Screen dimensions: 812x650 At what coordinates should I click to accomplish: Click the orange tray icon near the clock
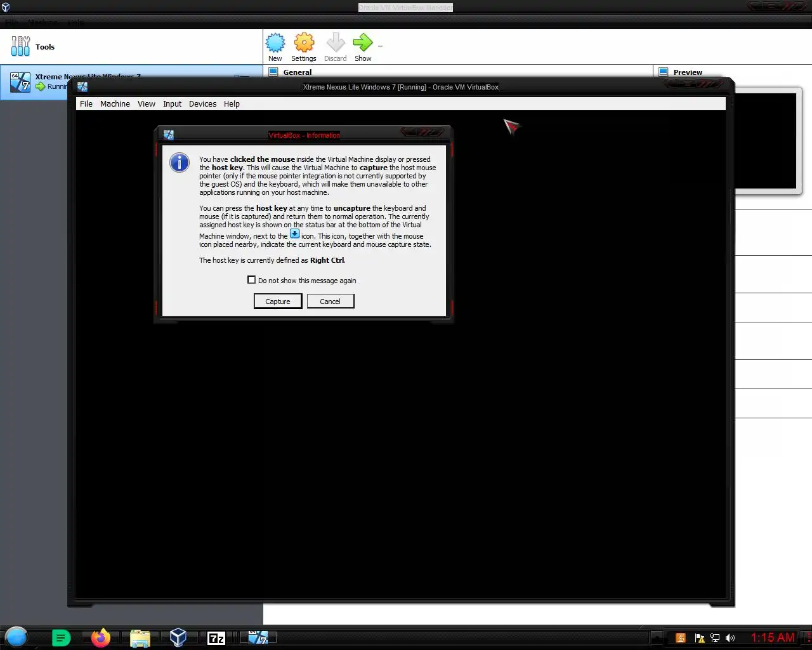click(681, 638)
